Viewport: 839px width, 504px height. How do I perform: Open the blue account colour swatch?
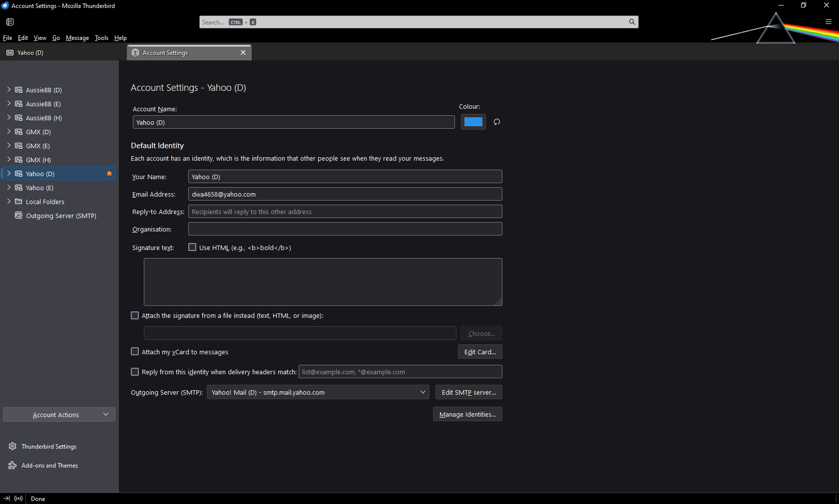click(473, 122)
